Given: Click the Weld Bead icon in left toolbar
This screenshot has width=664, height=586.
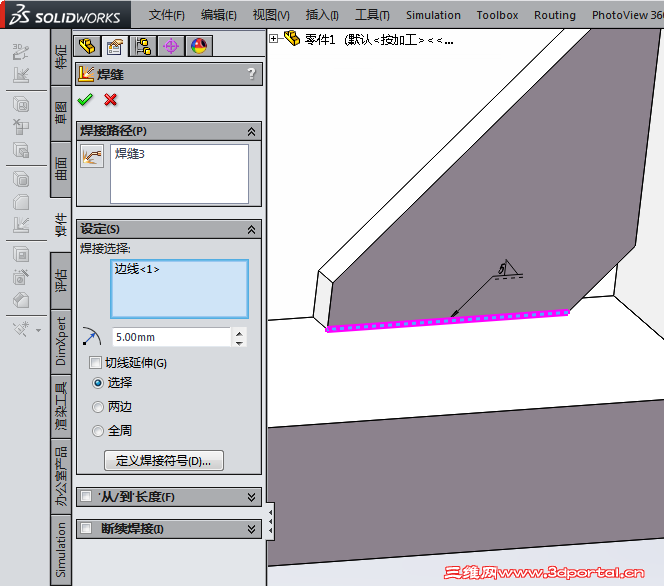Looking at the screenshot, I should tap(21, 225).
